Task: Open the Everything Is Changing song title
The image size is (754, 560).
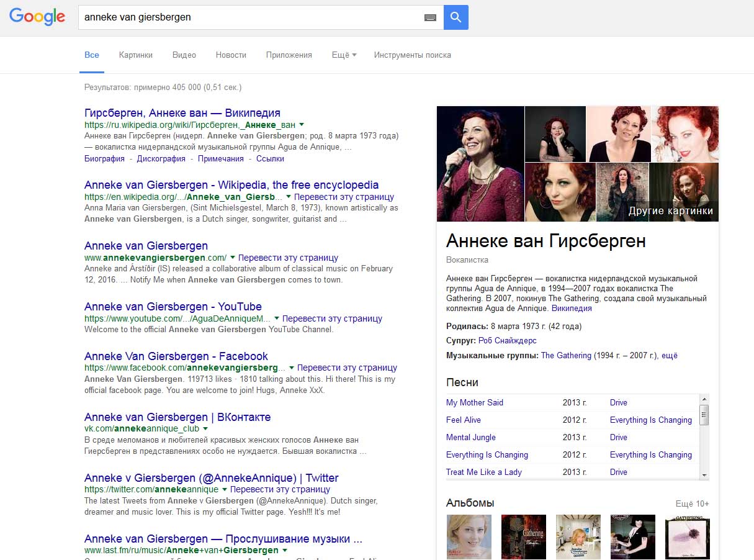Action: [x=487, y=454]
